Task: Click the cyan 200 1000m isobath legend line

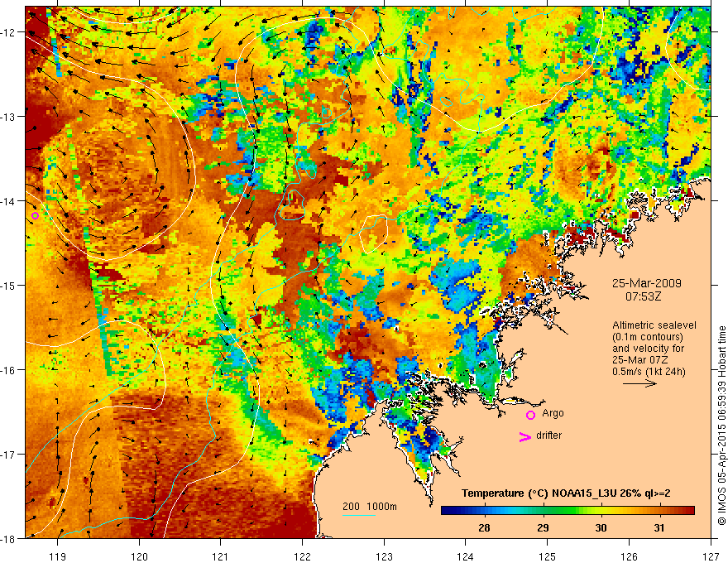Action: click(x=359, y=515)
